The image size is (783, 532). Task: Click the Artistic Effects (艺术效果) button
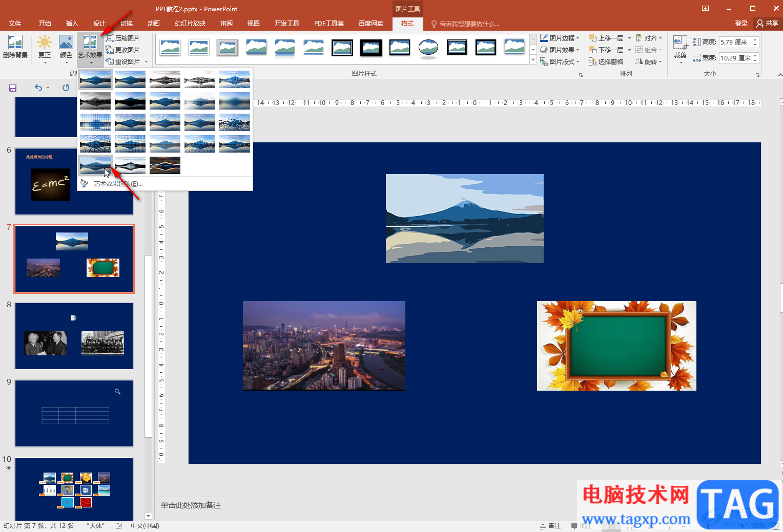90,49
